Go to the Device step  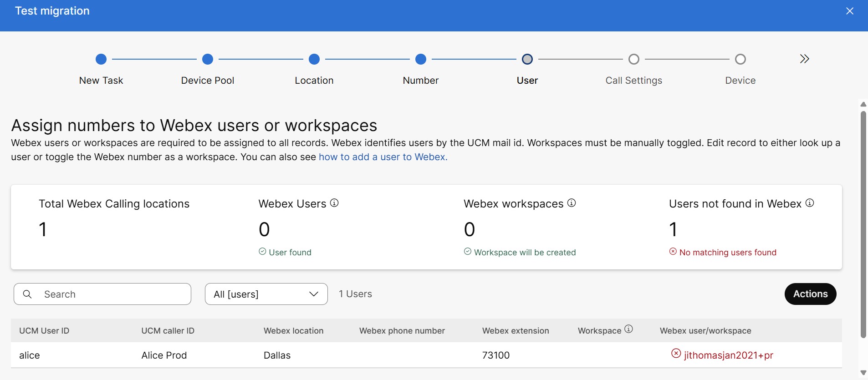(740, 59)
